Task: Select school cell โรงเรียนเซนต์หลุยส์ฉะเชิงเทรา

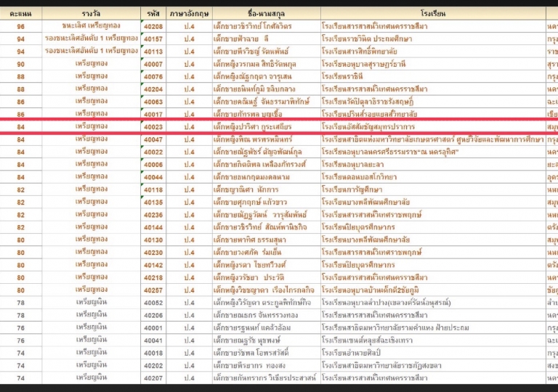Action: point(433,340)
